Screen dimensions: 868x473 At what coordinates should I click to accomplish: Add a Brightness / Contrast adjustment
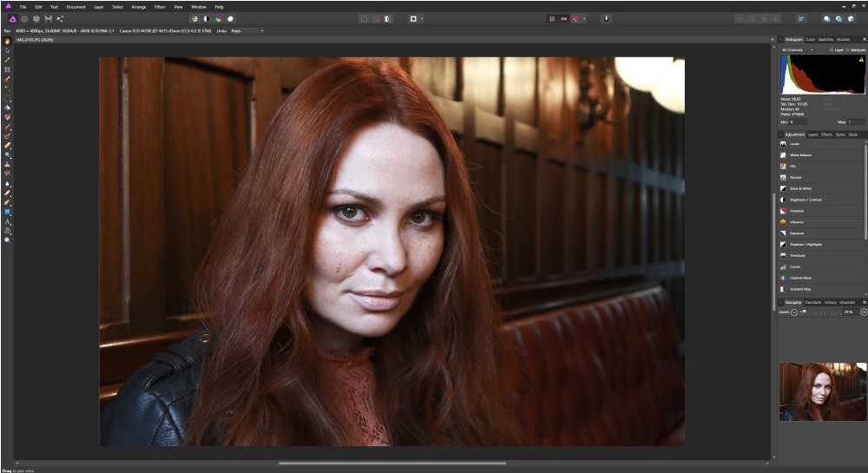point(821,200)
